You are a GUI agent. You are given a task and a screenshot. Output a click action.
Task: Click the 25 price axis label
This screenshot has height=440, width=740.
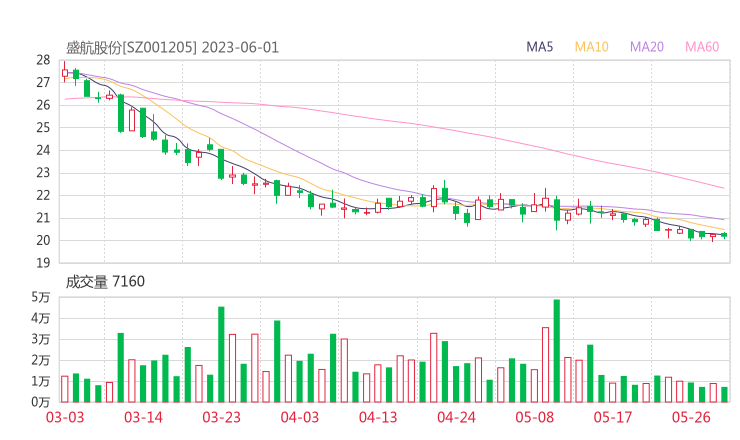pyautogui.click(x=43, y=128)
